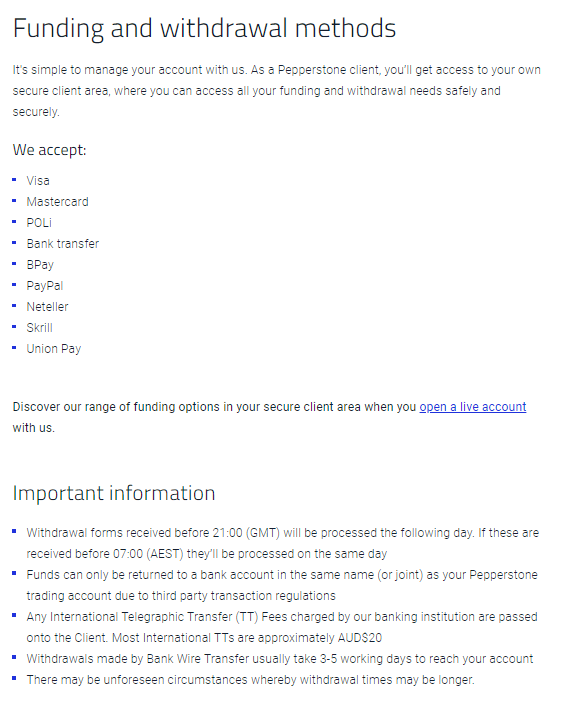Click the Neteller list entry
Image resolution: width=579 pixels, height=708 pixels.
(47, 307)
